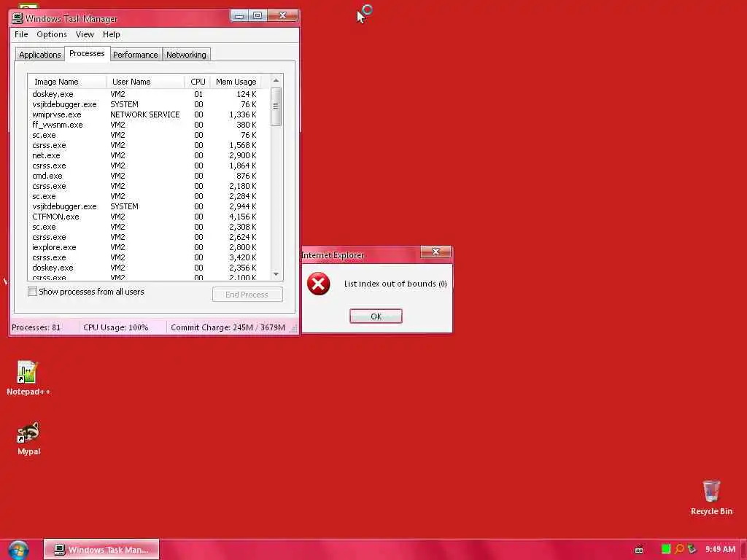
Task: Select csrss.exe row using 3,420 K
Action: pyautogui.click(x=144, y=257)
